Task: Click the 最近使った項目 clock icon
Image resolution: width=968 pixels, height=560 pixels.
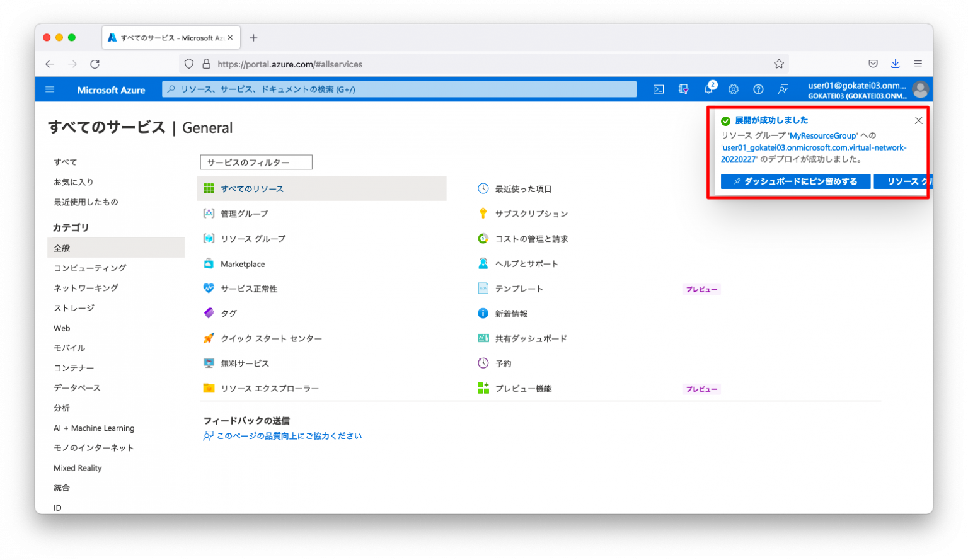Action: pyautogui.click(x=483, y=188)
